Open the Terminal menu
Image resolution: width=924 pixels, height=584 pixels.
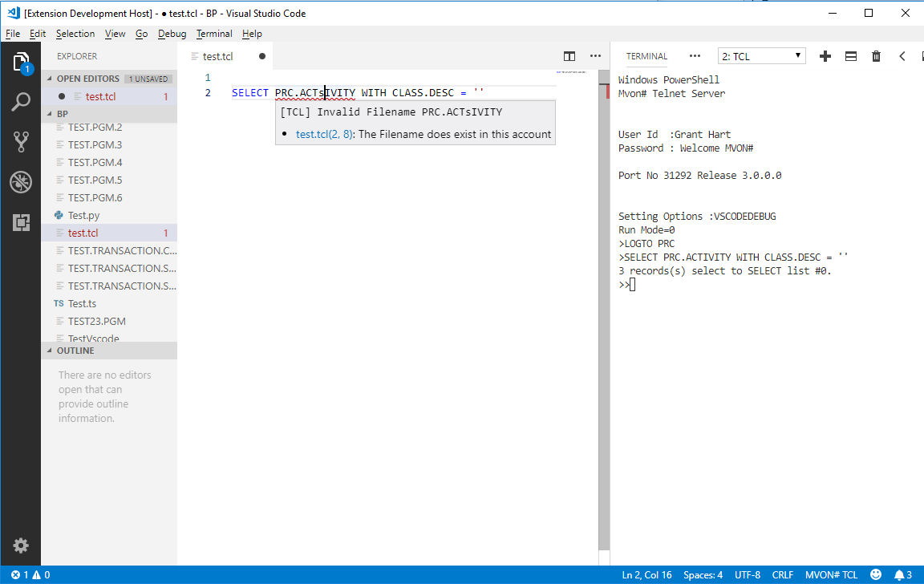(x=214, y=34)
